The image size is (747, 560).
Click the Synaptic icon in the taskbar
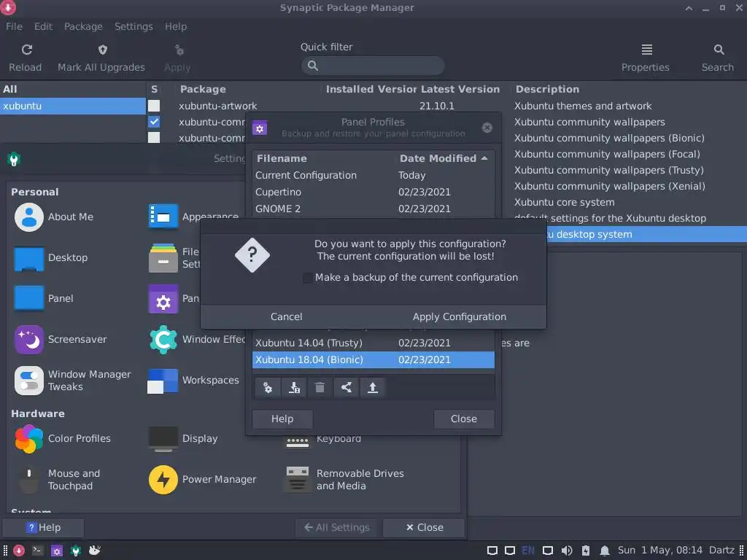point(18,551)
